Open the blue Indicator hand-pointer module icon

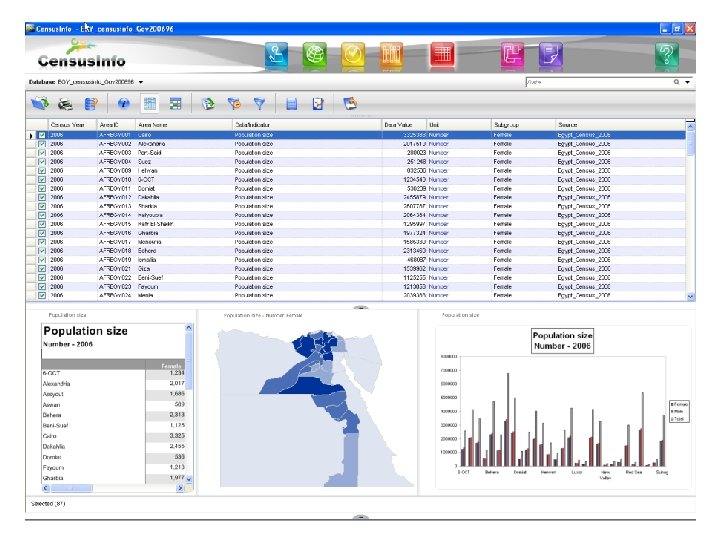(x=276, y=55)
